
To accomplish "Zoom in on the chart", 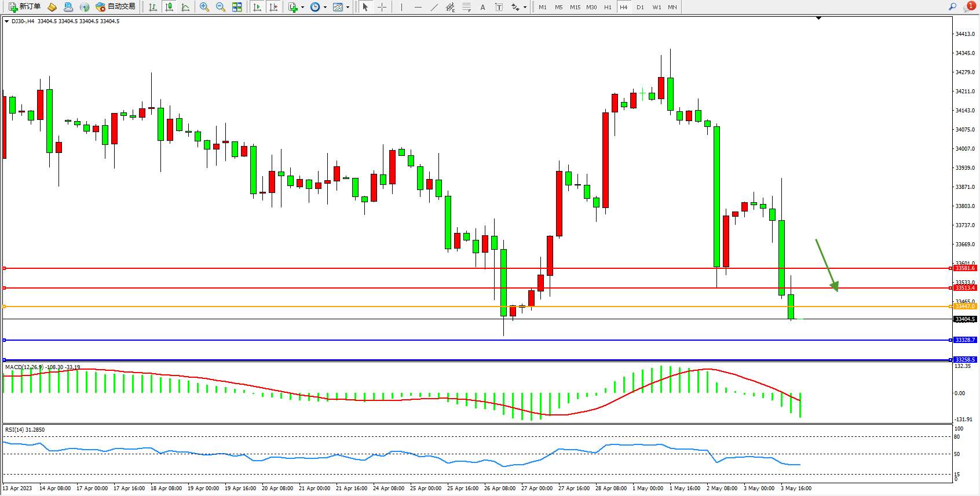I will pyautogui.click(x=204, y=7).
